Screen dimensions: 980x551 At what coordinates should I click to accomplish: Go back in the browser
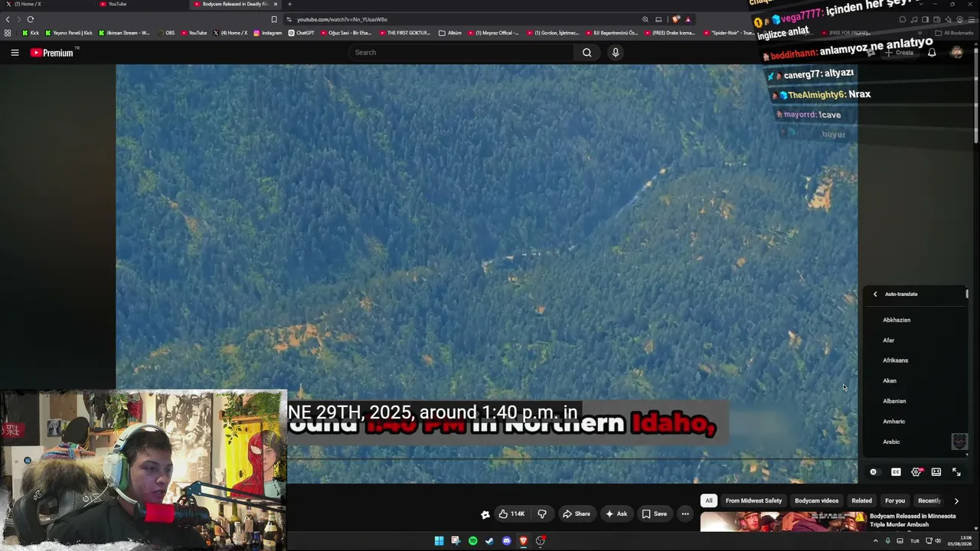tap(8, 19)
